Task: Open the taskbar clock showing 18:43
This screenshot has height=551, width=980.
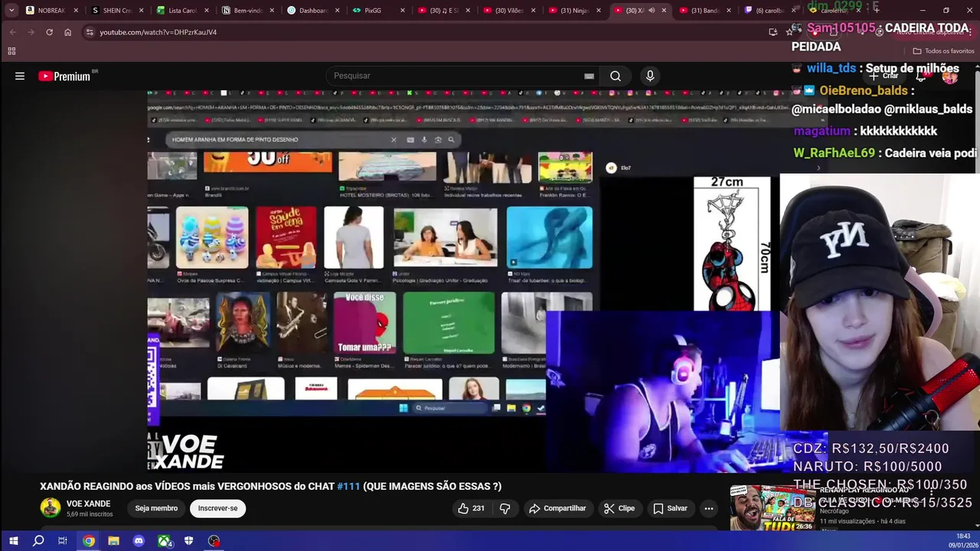Action: [x=962, y=540]
